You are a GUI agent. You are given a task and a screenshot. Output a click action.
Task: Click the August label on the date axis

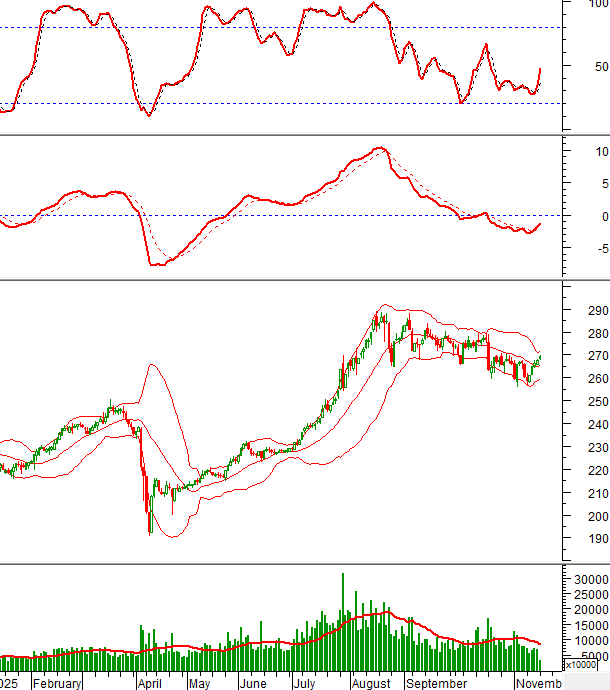[x=371, y=684]
